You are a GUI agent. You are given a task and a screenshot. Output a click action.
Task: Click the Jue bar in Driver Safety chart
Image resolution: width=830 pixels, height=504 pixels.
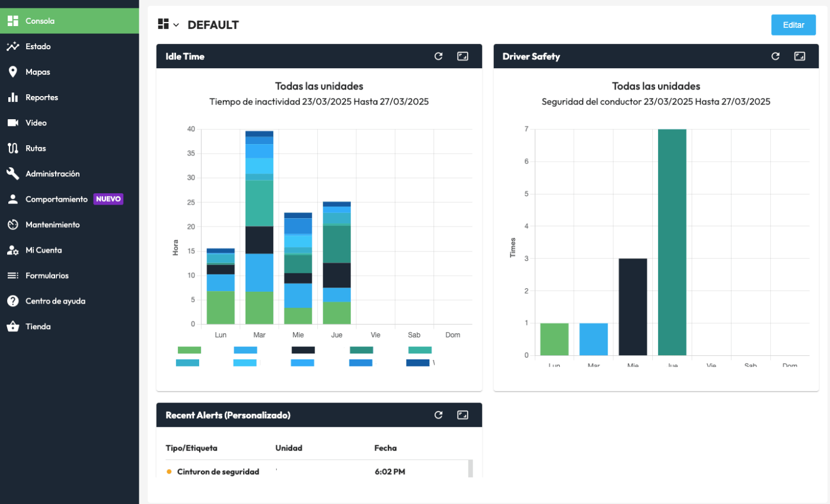click(672, 242)
